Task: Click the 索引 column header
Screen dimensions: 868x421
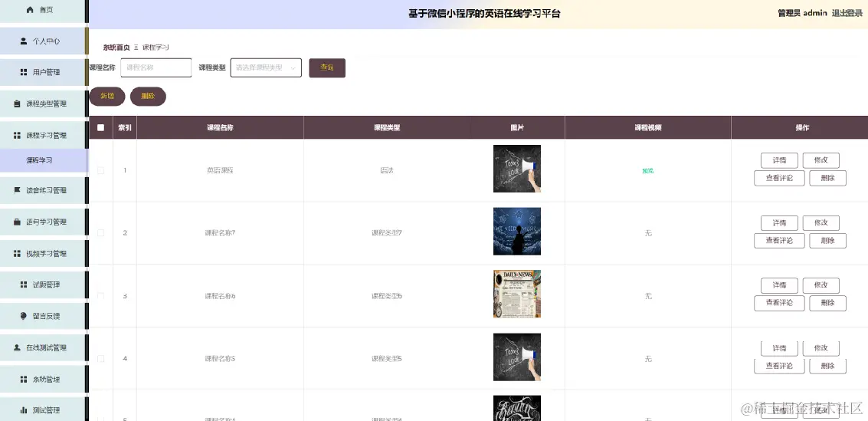Action: [x=125, y=127]
